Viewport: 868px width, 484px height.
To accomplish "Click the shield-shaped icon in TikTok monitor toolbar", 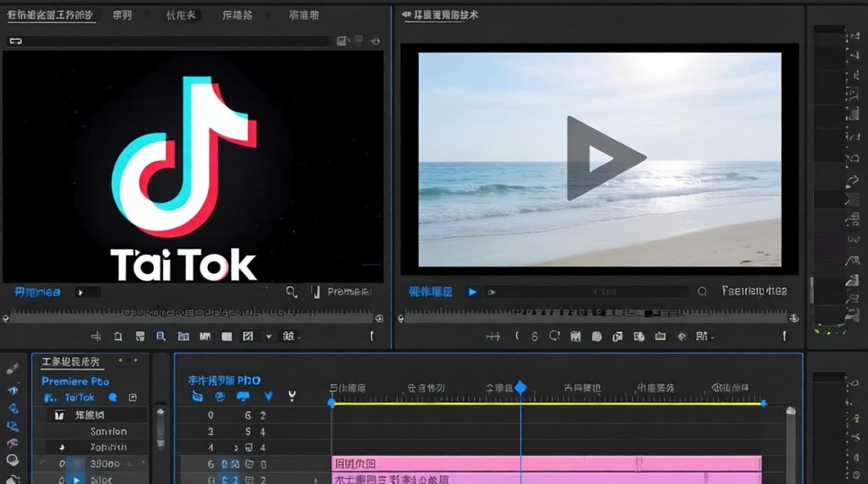I will [139, 336].
